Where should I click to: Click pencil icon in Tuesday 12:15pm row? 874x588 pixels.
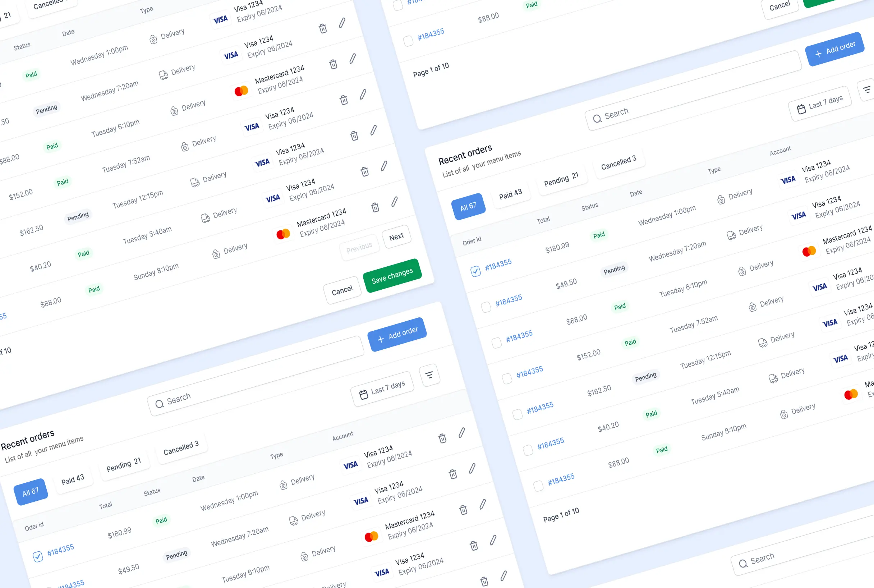click(x=373, y=130)
